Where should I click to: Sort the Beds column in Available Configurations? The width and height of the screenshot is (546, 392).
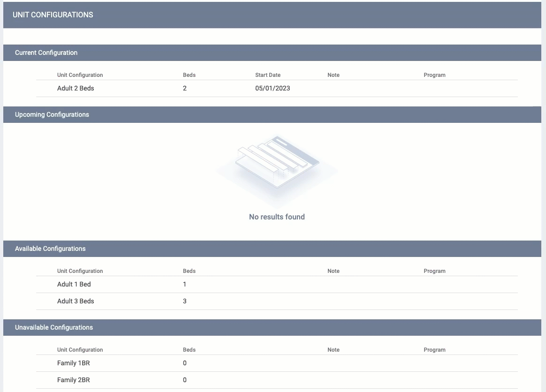click(189, 271)
